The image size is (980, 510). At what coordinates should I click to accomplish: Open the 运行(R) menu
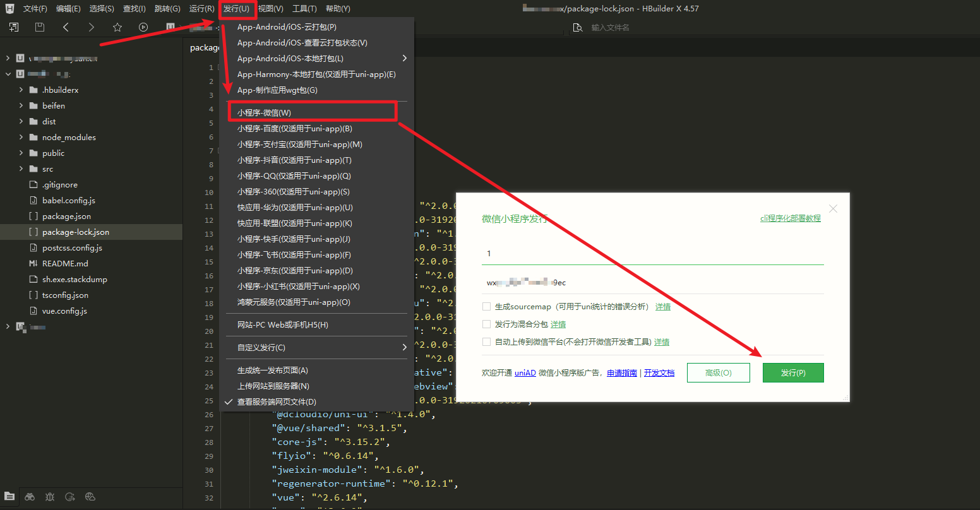click(202, 9)
